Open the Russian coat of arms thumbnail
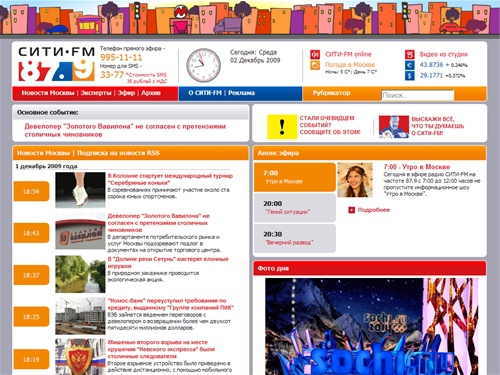The height and width of the screenshot is (375, 500). coord(80,357)
